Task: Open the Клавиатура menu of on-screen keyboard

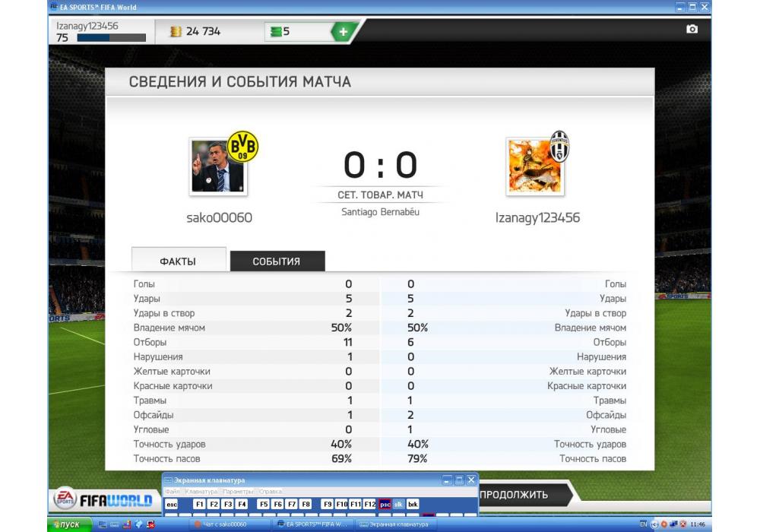Action: pyautogui.click(x=201, y=491)
